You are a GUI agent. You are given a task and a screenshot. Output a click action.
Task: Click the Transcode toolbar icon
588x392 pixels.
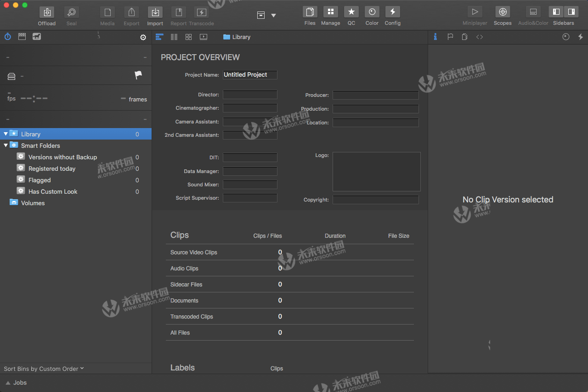point(201,12)
